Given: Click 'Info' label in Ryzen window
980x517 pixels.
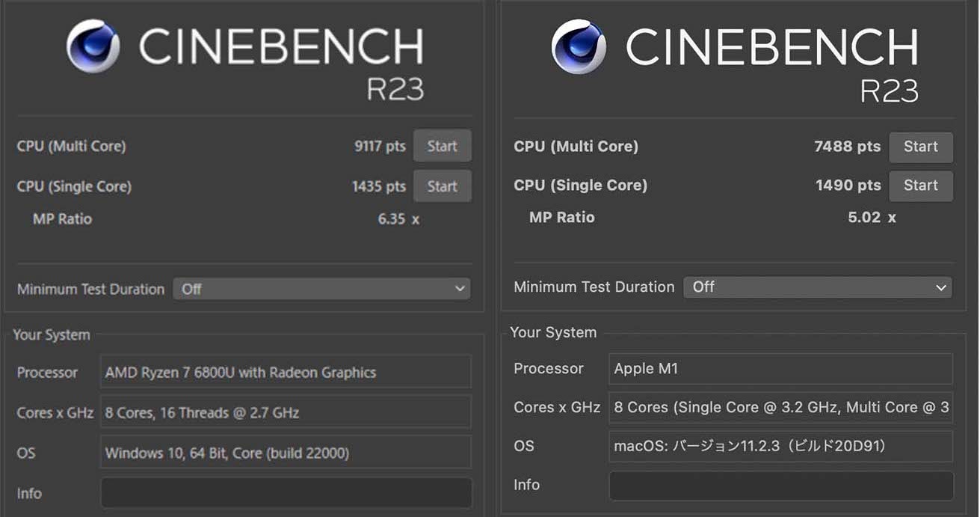Looking at the screenshot, I should (x=29, y=493).
